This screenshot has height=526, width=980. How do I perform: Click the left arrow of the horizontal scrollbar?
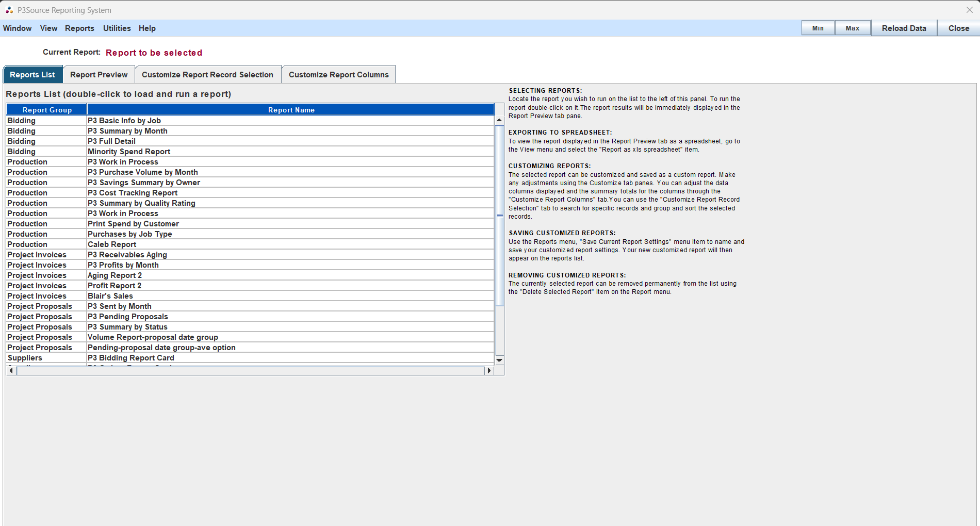point(10,370)
